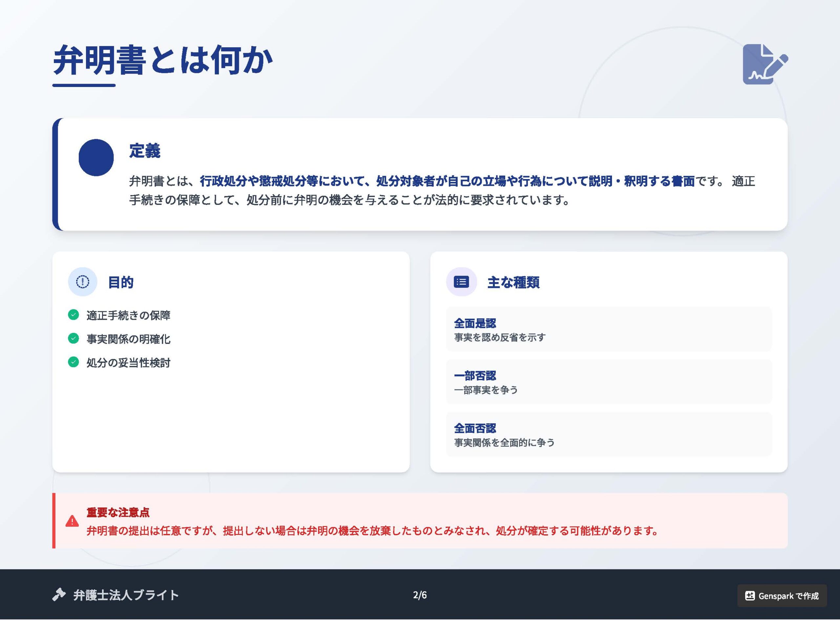This screenshot has width=840, height=620.
Task: Select the 一部否認 card
Action: [x=609, y=382]
